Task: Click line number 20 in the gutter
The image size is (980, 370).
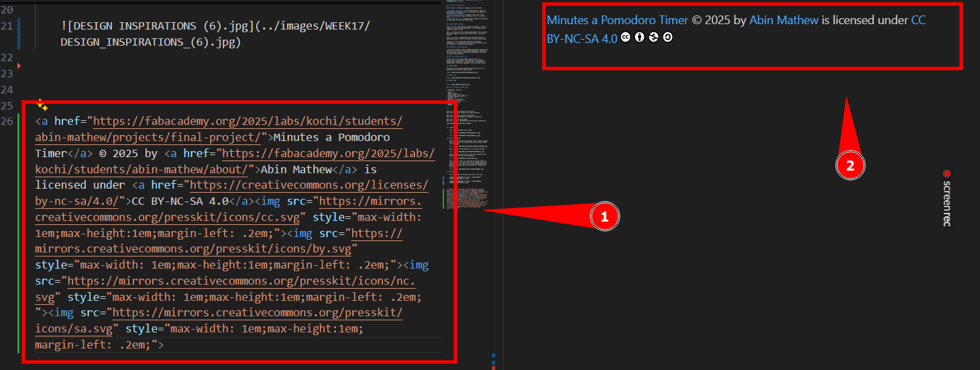Action: tap(7, 11)
